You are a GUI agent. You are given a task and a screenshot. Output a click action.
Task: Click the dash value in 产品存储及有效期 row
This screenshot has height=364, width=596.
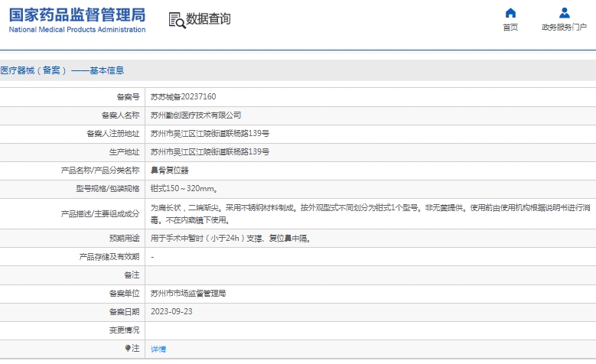(152, 257)
